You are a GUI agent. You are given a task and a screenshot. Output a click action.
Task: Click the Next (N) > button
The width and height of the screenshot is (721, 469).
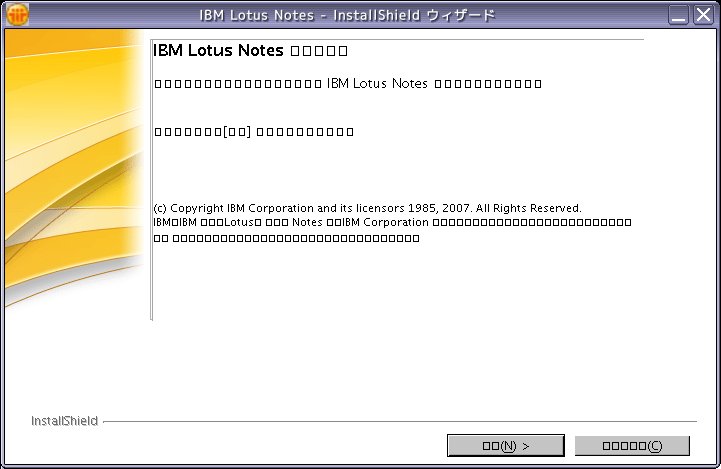505,446
